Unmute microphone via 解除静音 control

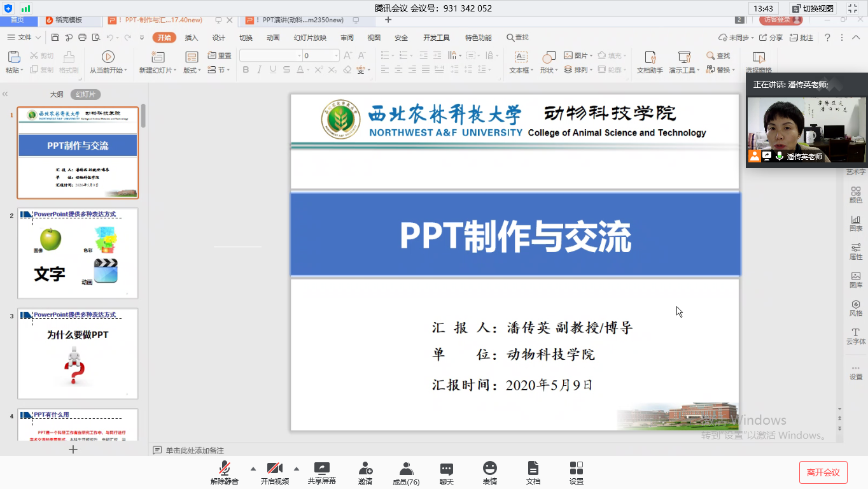(x=224, y=471)
